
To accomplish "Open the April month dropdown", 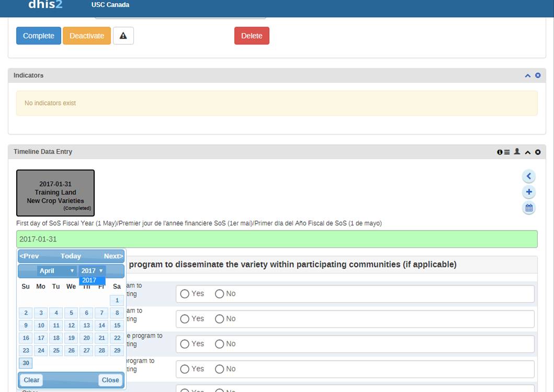I will pyautogui.click(x=57, y=271).
